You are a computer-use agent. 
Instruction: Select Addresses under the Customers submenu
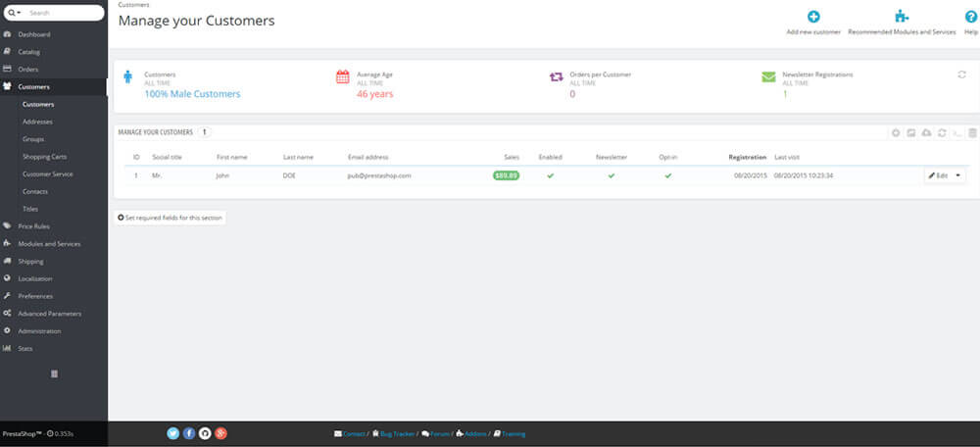(x=37, y=122)
